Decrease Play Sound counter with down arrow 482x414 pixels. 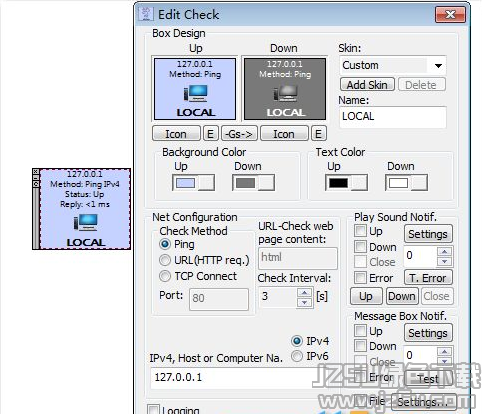[445, 261]
